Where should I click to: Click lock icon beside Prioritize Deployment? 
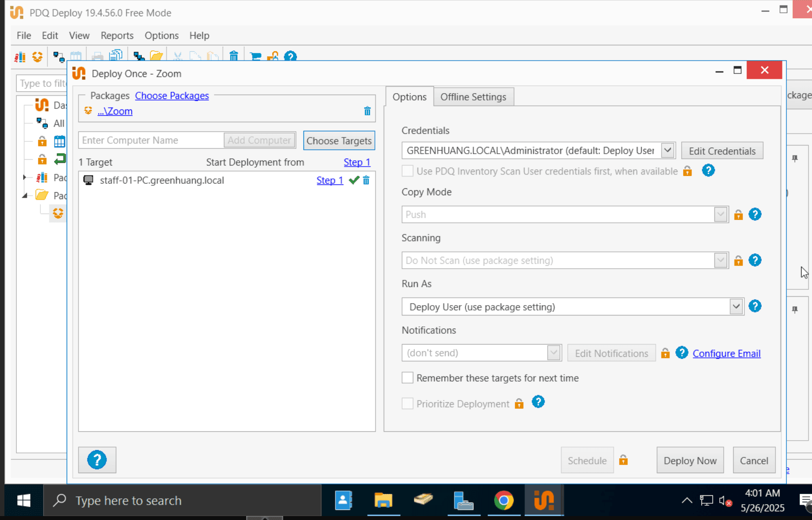pyautogui.click(x=519, y=404)
